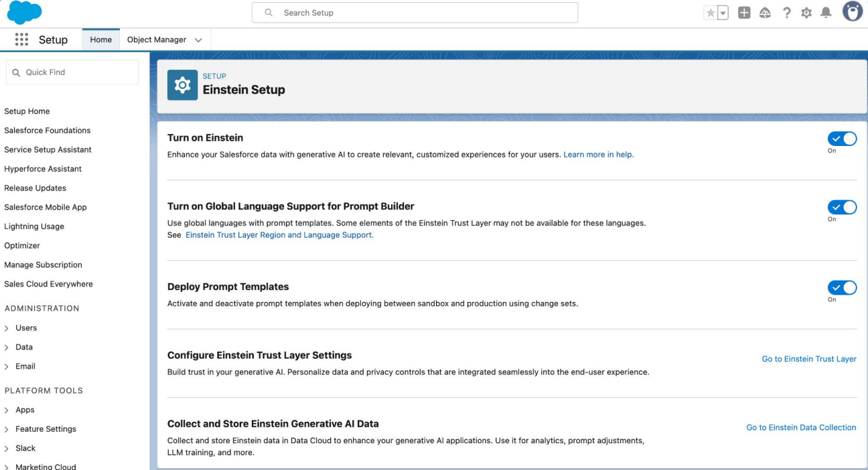Expand the Users section
The height and width of the screenshot is (470, 868).
[7, 328]
